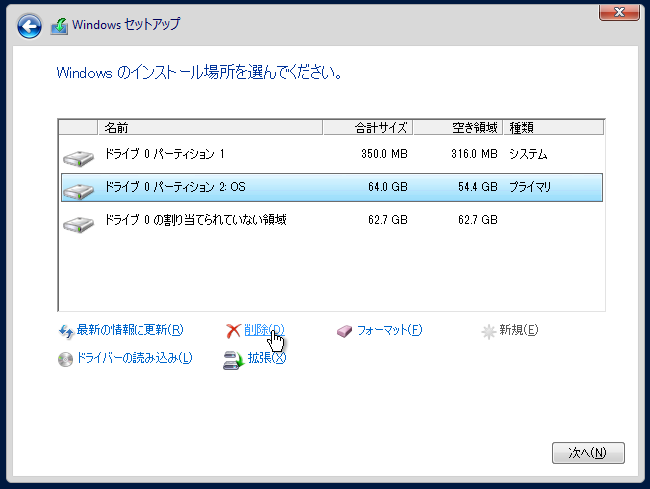650x489 pixels.
Task: Click the 54.4 GB free space cell
Action: coord(478,187)
